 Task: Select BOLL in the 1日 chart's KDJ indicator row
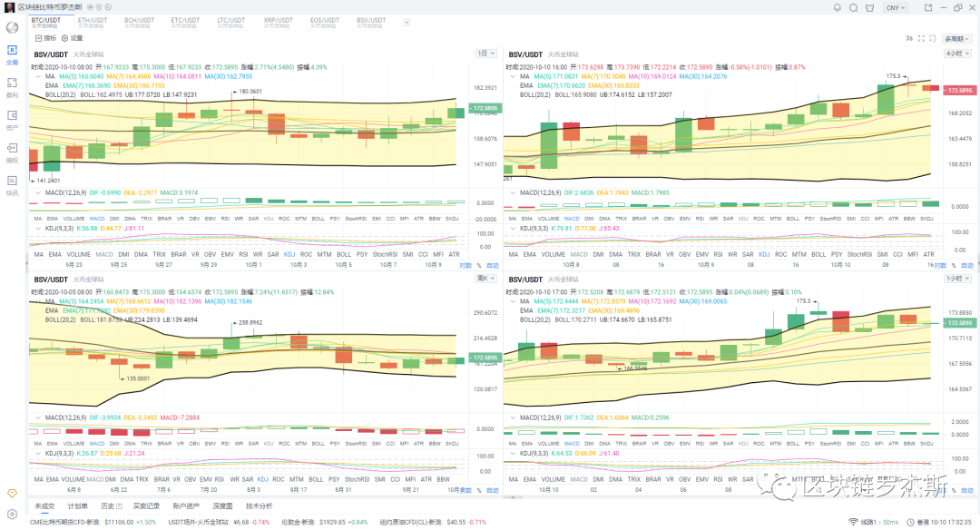344,254
